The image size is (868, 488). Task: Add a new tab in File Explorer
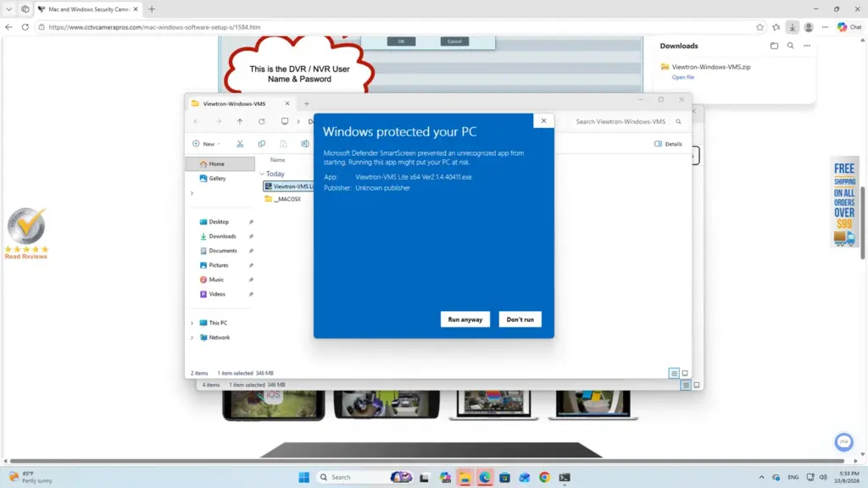point(306,103)
